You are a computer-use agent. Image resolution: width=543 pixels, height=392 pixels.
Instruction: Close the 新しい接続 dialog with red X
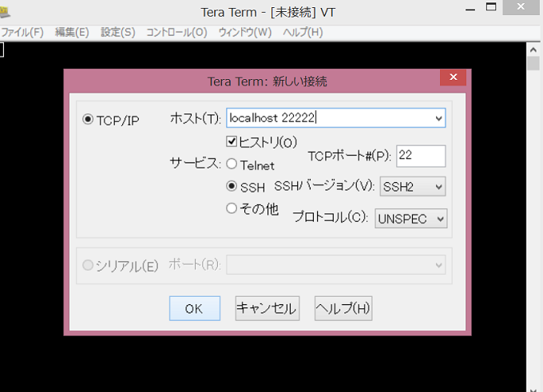tap(453, 77)
